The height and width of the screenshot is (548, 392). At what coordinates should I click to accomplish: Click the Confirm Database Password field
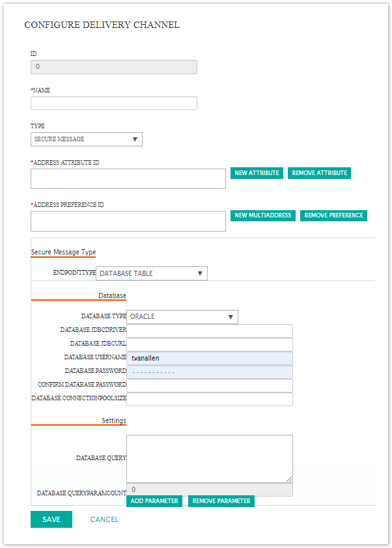point(209,385)
